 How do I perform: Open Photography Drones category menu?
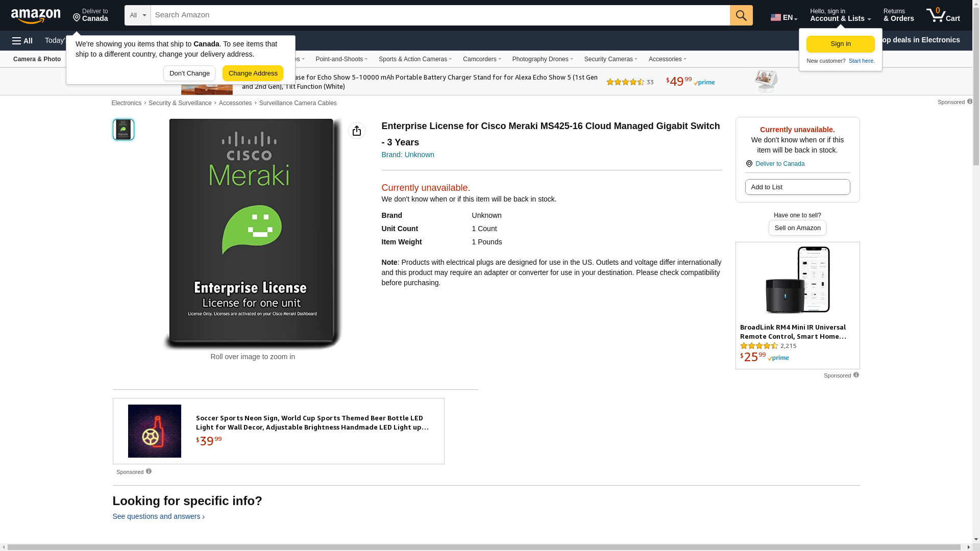pos(542,59)
